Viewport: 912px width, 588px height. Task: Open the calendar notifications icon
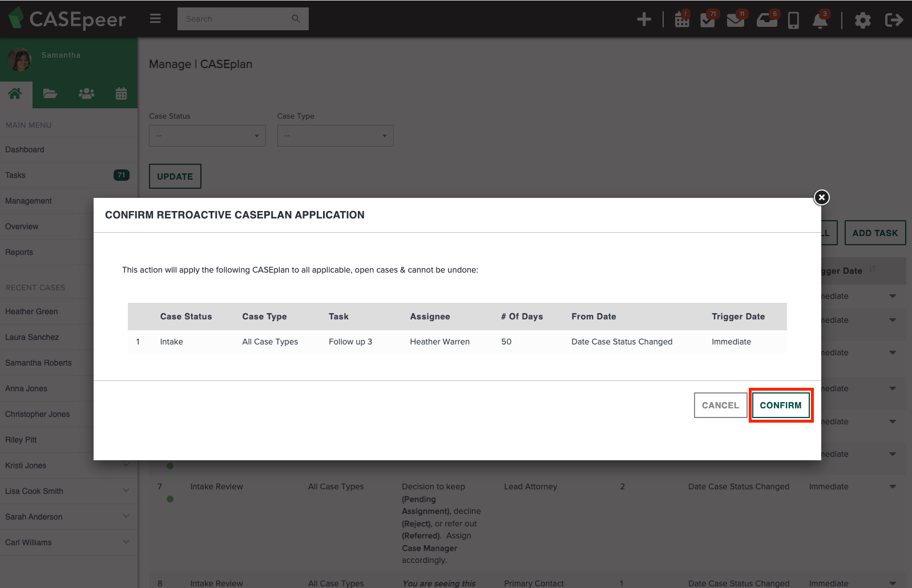[x=682, y=19]
